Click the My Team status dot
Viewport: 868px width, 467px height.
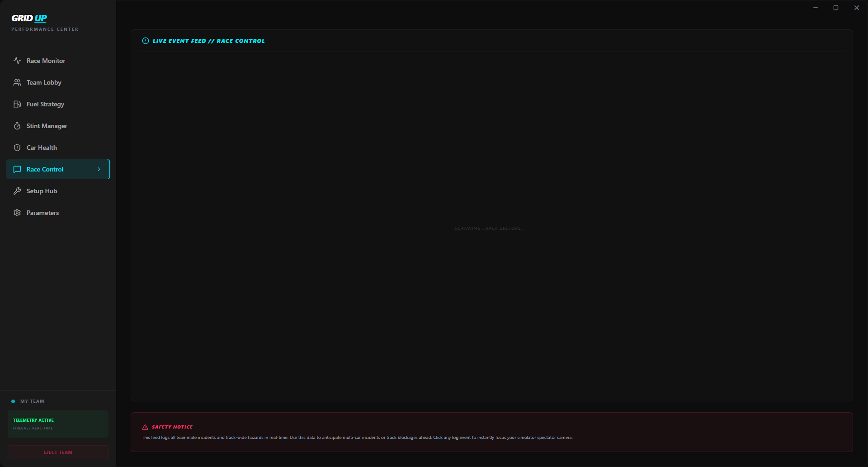coord(13,401)
